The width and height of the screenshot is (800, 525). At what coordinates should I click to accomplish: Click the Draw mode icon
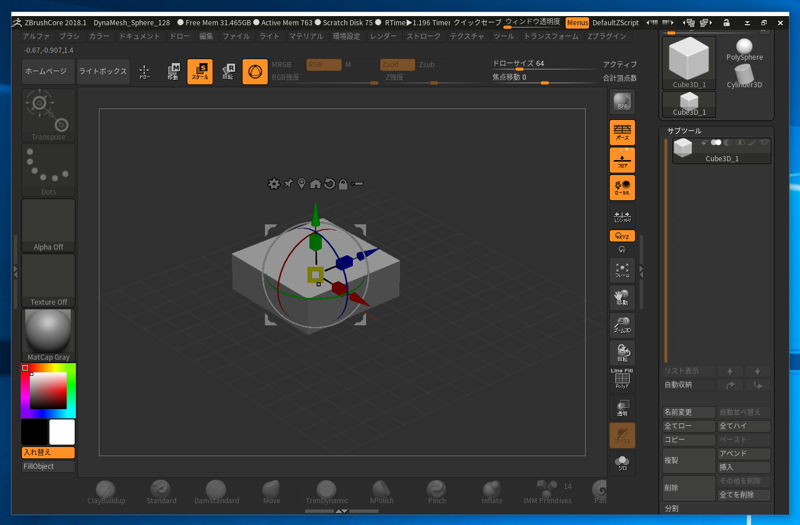[145, 71]
